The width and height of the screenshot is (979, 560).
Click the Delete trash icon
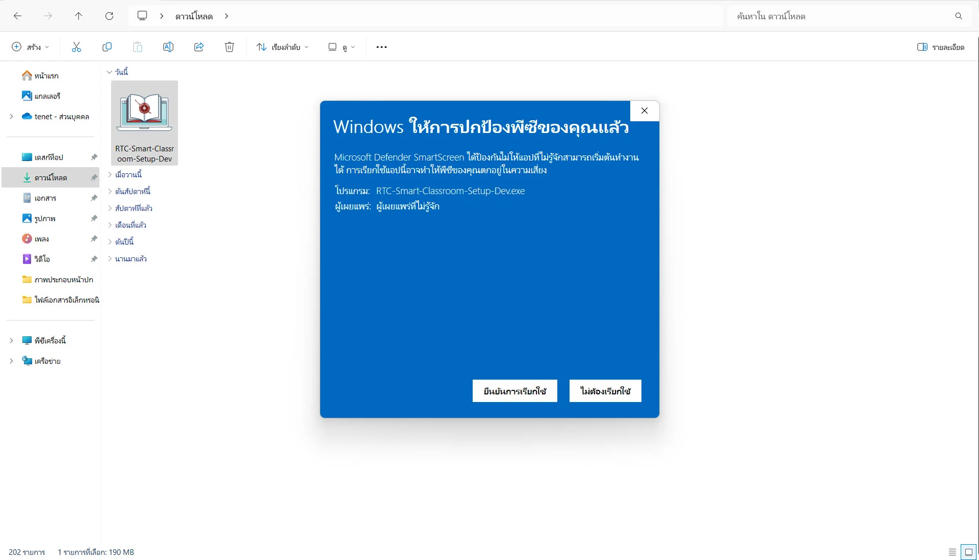pos(229,47)
